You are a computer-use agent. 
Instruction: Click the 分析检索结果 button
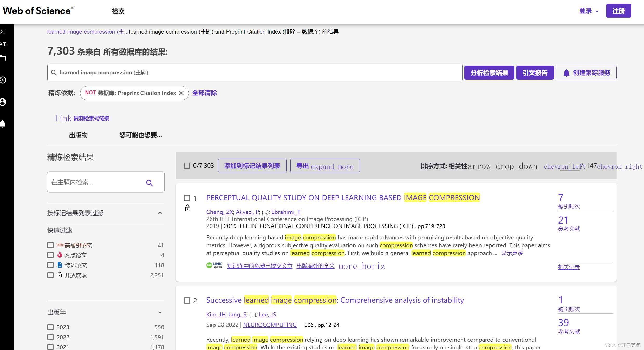(x=489, y=73)
